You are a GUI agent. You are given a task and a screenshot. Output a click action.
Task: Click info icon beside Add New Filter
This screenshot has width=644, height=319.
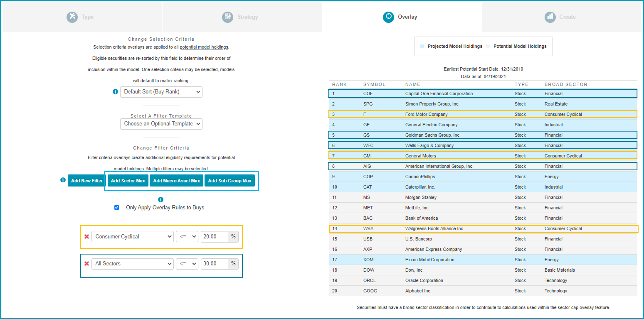63,180
